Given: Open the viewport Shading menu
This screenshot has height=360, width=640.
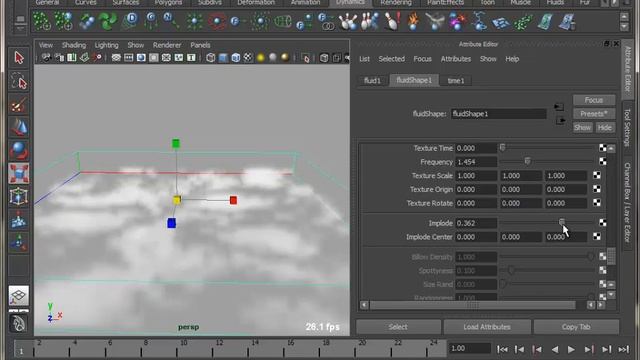Looking at the screenshot, I should 74,45.
